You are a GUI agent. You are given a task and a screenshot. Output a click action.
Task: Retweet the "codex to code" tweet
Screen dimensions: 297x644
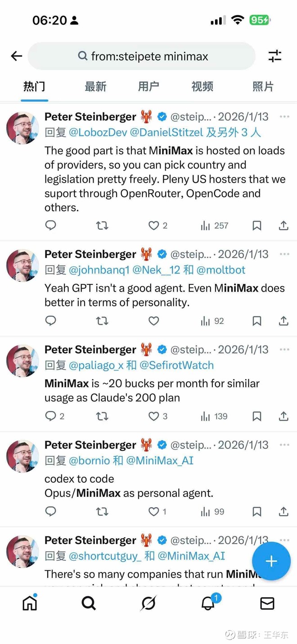tap(102, 512)
